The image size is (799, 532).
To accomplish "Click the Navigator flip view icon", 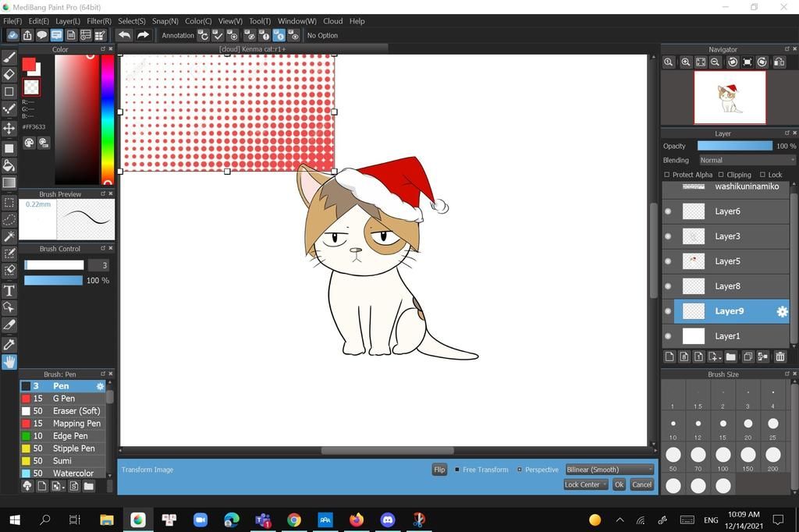I will (779, 62).
